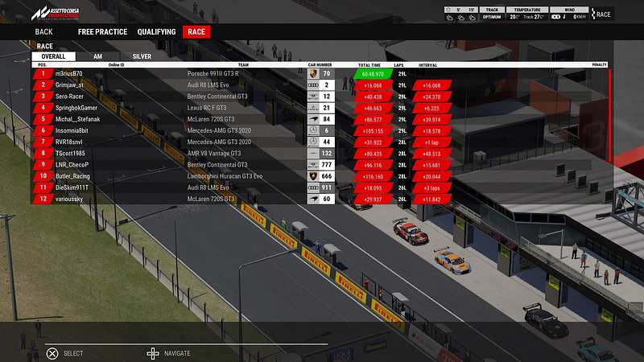Image resolution: width=644 pixels, height=362 pixels.
Task: Click the Bentley logo beside car number 12
Action: (313, 97)
